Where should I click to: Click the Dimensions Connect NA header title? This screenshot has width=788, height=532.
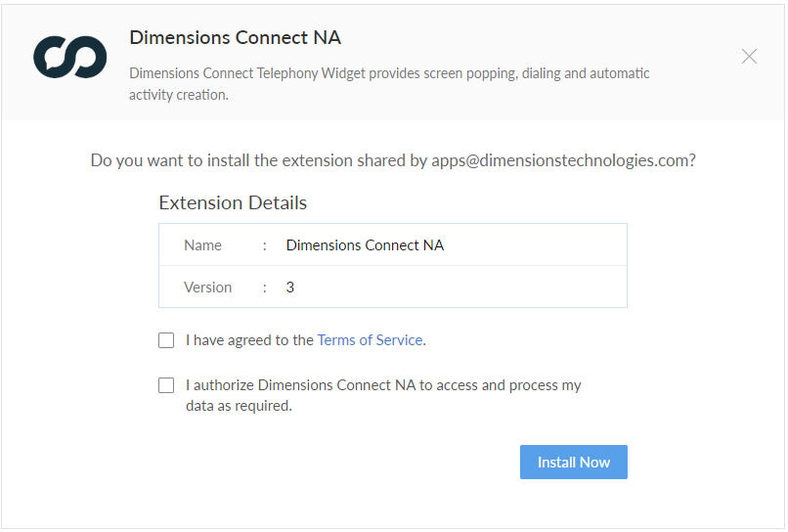(235, 38)
